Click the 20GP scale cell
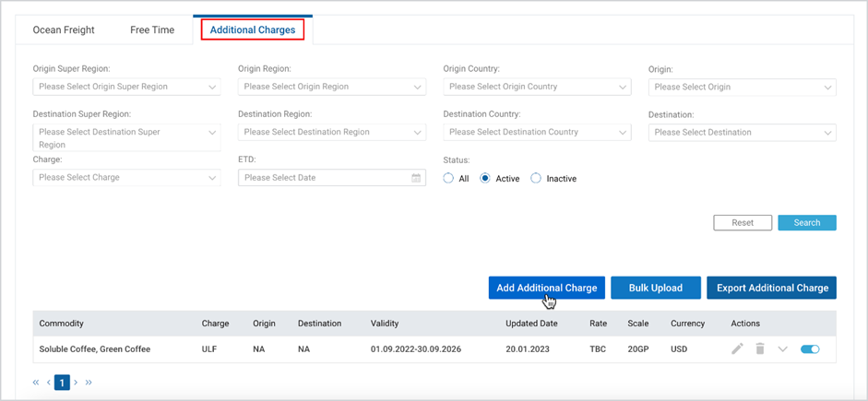Viewport: 868px width, 401px height. (638, 349)
